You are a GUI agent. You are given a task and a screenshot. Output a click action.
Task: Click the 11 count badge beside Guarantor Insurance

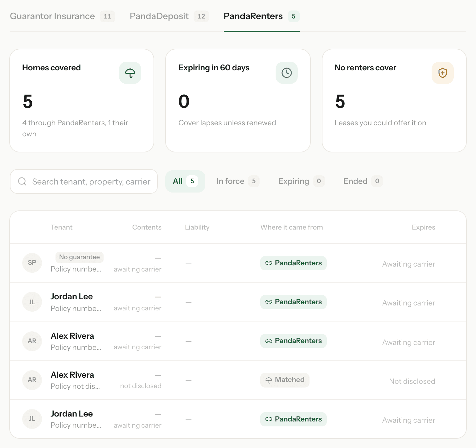point(108,16)
